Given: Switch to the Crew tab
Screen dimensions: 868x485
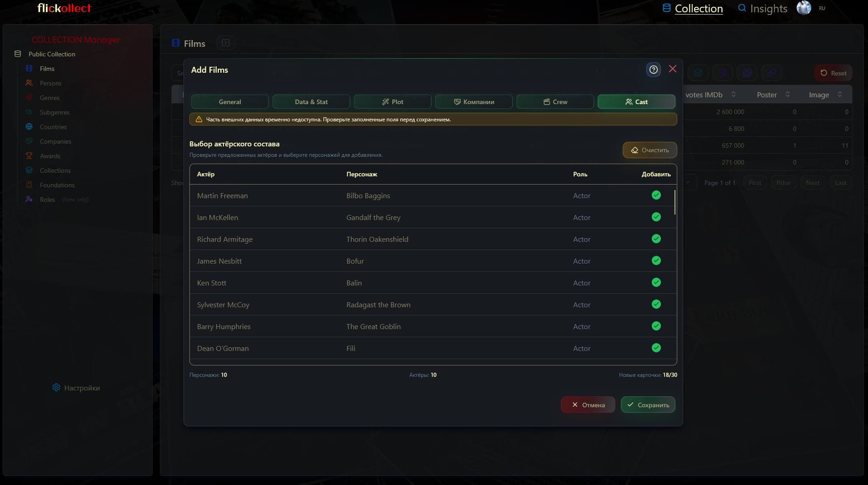Looking at the screenshot, I should [x=555, y=102].
